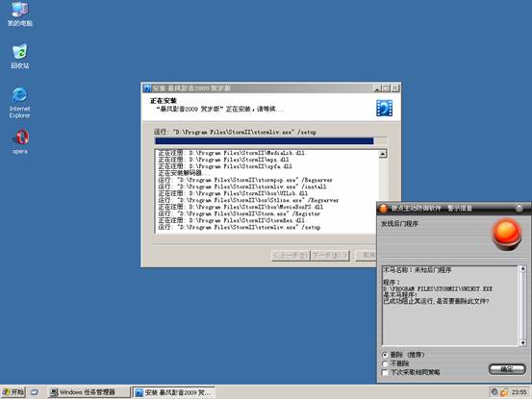This screenshot has width=532, height=399.
Task: Select log line registering box\UILib.dll
Action: click(x=233, y=193)
